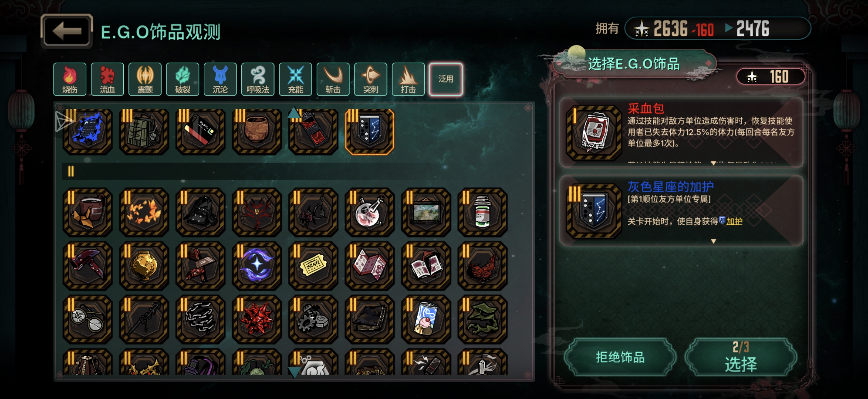Expand the 采血包 description arrow
This screenshot has height=399, width=868.
[713, 163]
